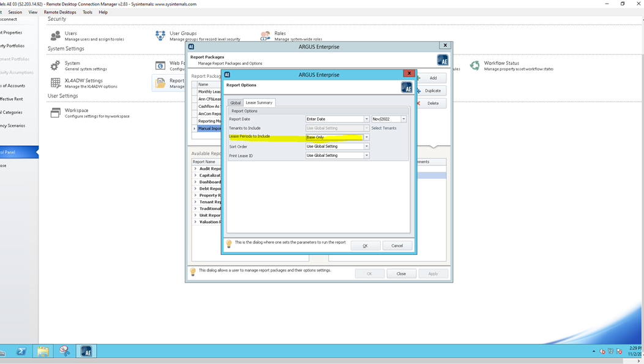
Task: Click the Nov/2022 date field
Action: click(x=386, y=119)
